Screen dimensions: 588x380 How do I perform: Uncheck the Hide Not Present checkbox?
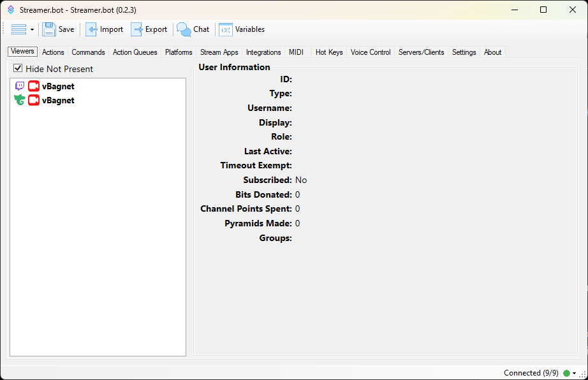click(x=18, y=68)
